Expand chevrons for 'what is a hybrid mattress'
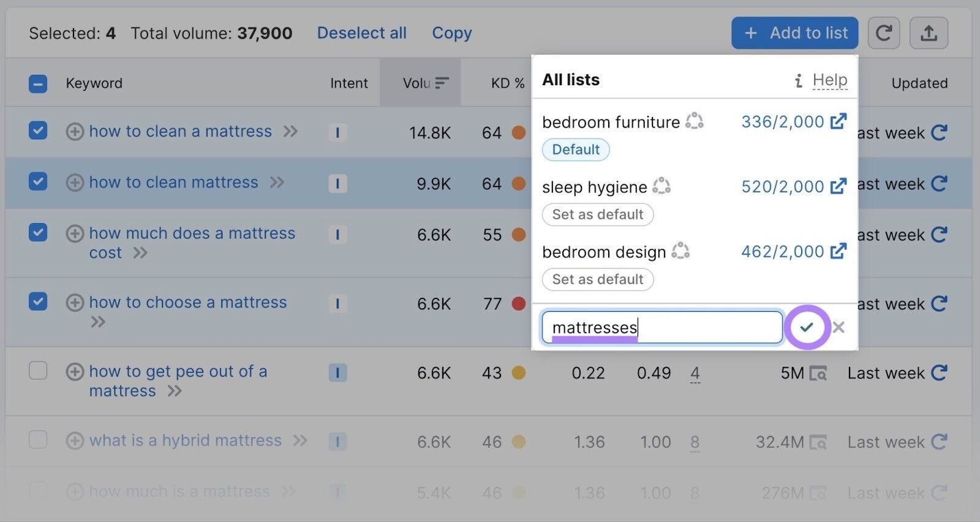980x522 pixels. pos(300,440)
